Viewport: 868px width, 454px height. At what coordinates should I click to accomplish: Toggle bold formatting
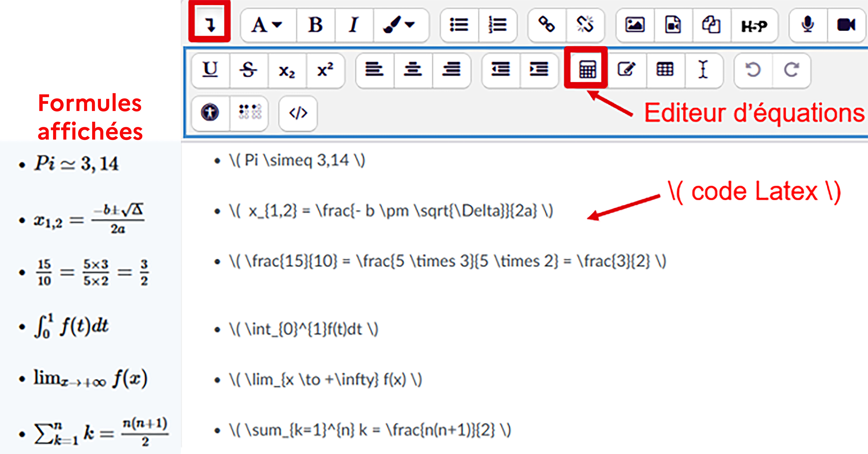pyautogui.click(x=315, y=25)
